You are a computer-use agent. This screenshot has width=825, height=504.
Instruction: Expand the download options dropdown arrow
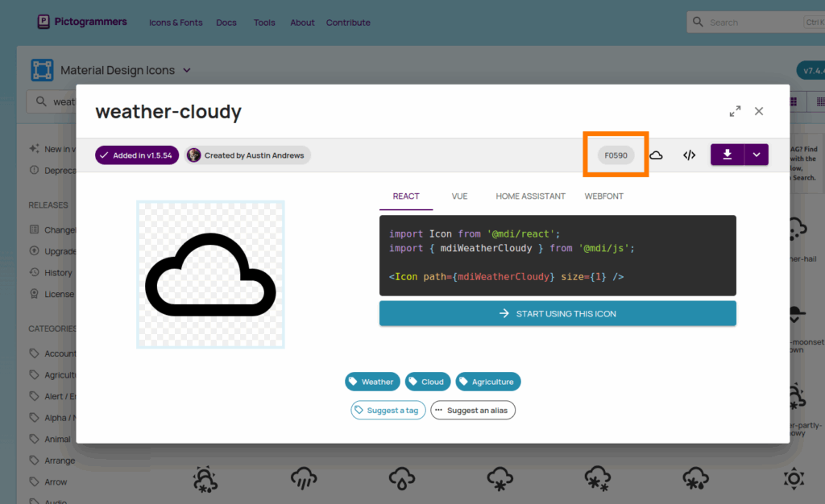coord(756,155)
